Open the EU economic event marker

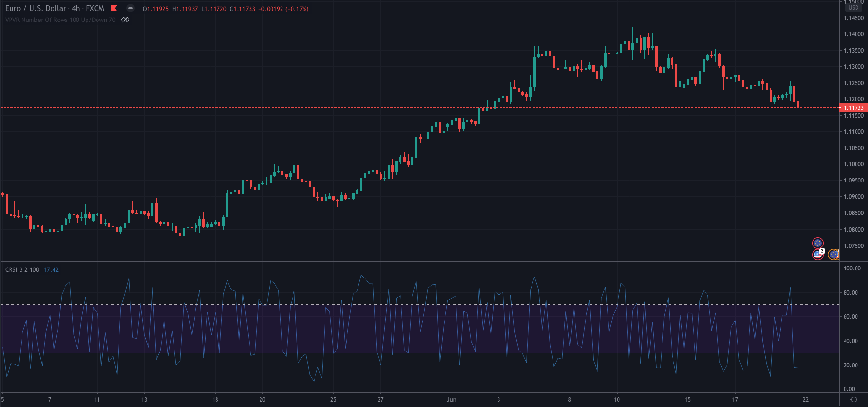(818, 243)
